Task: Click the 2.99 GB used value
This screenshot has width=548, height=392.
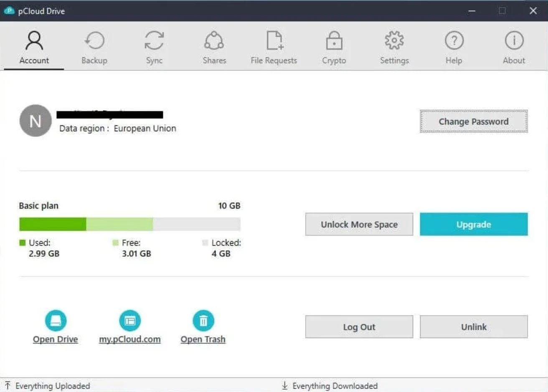Action: [44, 254]
